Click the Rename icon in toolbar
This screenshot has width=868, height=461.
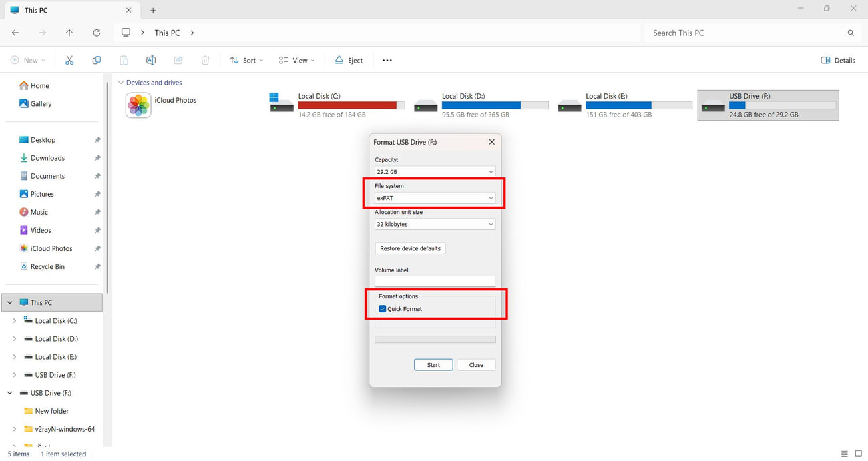pos(151,60)
